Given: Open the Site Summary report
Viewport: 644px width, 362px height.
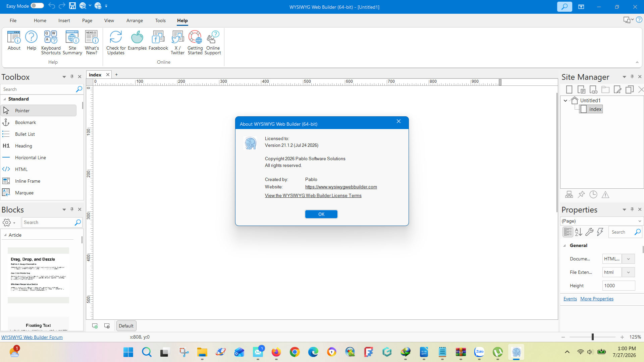Looking at the screenshot, I should 72,43.
